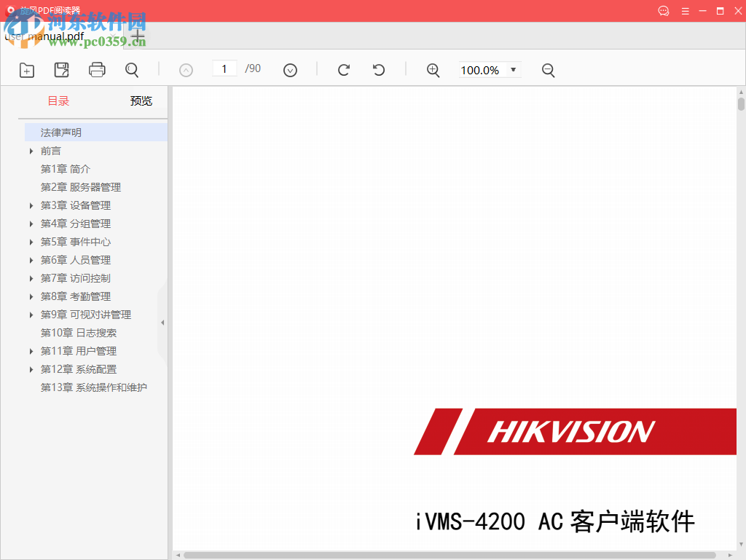
Task: Jump to 第4章 分组管理 chapter
Action: pos(76,224)
